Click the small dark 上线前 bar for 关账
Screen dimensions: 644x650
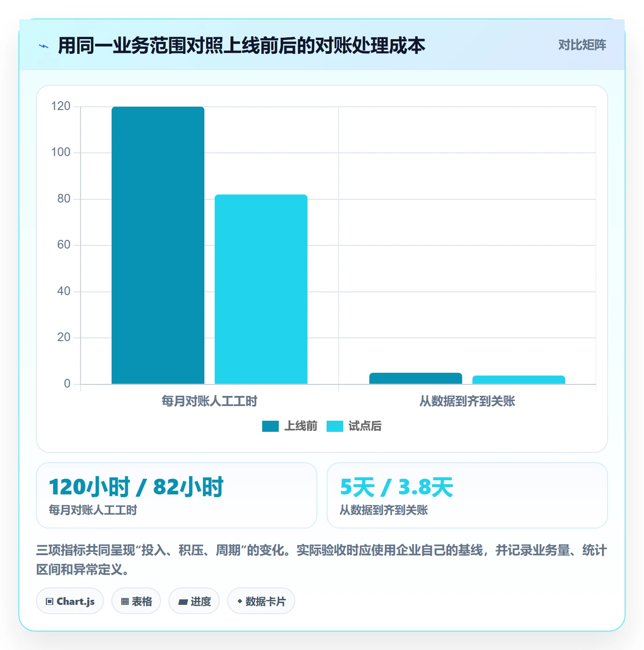coord(415,378)
